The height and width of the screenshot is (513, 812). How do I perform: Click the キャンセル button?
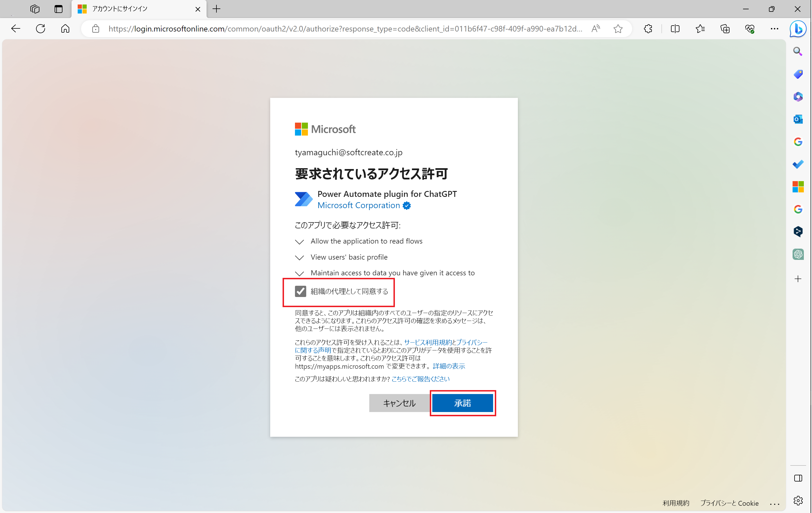tap(400, 403)
